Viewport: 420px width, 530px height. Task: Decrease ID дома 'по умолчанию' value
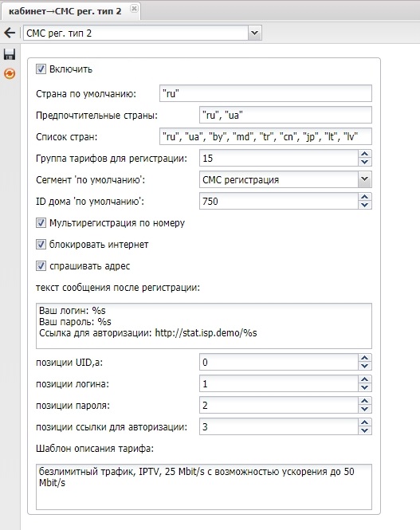pos(364,205)
